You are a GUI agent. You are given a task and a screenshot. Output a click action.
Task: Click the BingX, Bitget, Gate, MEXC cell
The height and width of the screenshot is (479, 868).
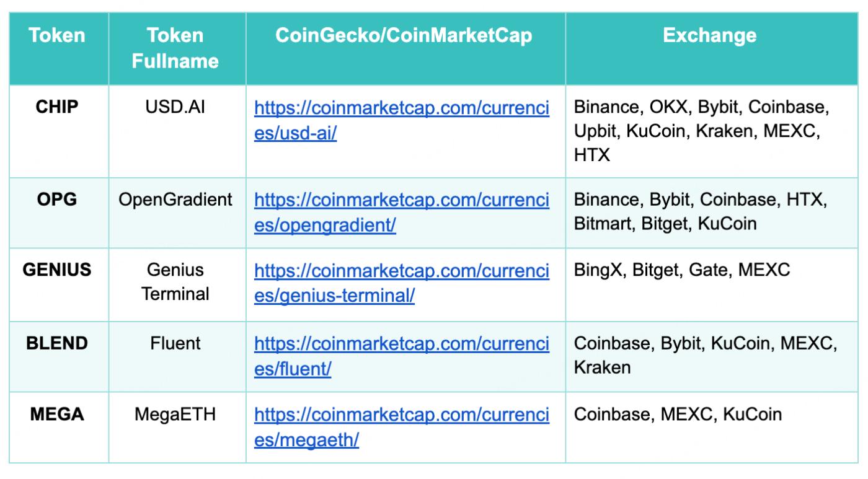point(682,271)
